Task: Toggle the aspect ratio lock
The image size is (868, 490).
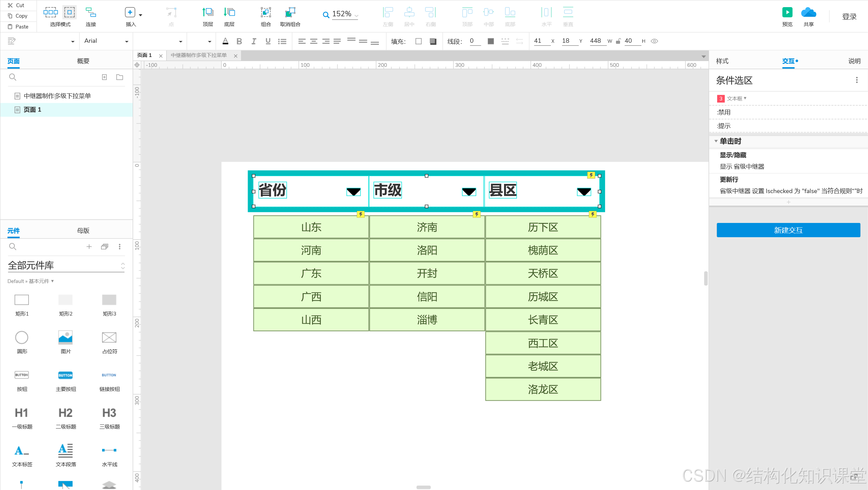Action: (618, 41)
